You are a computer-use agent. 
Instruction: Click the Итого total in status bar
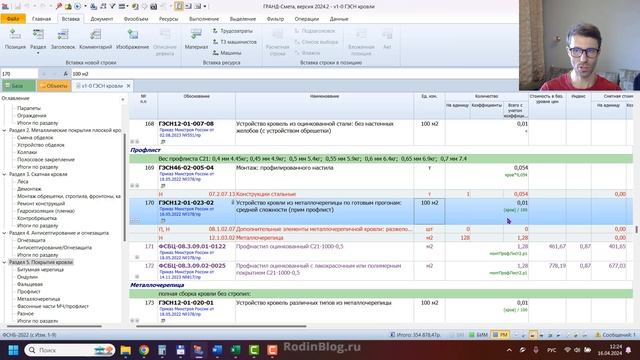[415, 335]
